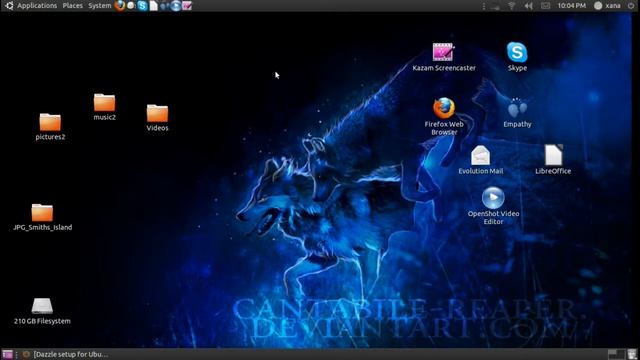640x360 pixels.
Task: Click the show desktop button in bottom panel
Action: point(7,354)
